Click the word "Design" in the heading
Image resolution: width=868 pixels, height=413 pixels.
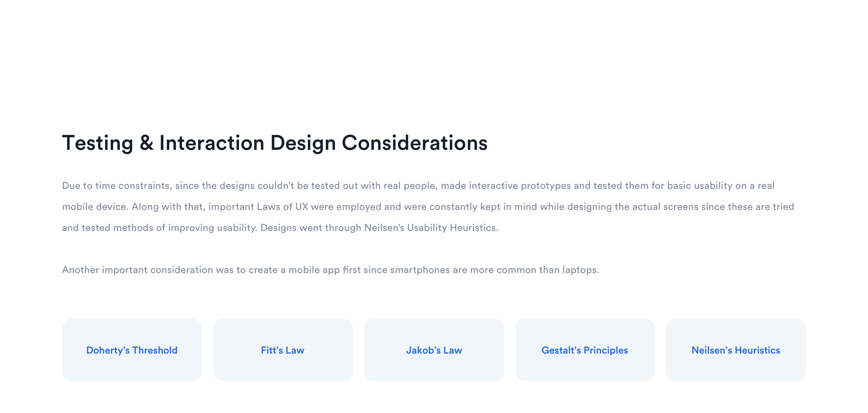pyautogui.click(x=303, y=143)
